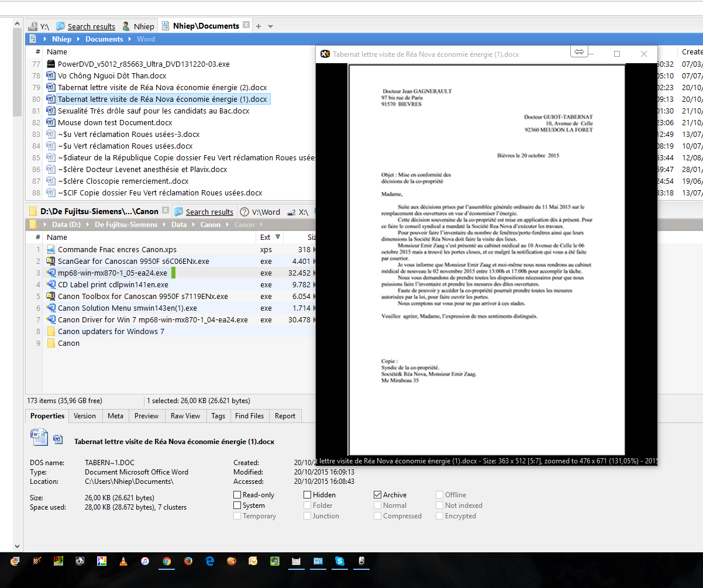Open Google Chrome from the taskbar
Image resolution: width=703 pixels, height=588 pixels.
pyautogui.click(x=167, y=561)
